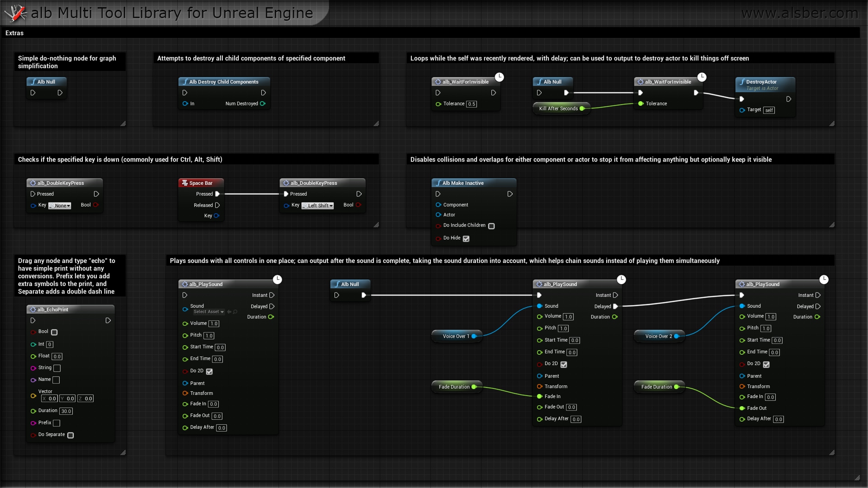
Task: Open the Key dropdown showing None
Action: click(x=59, y=206)
